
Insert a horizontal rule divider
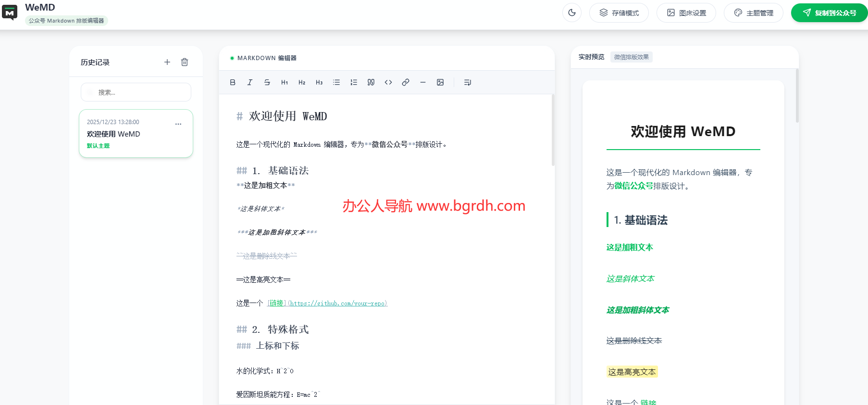(x=423, y=82)
